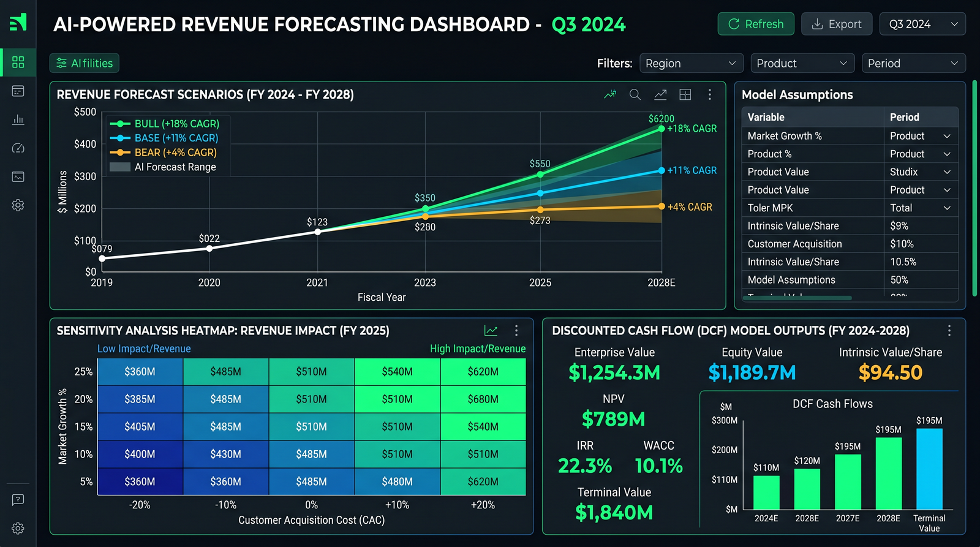The image size is (980, 547).
Task: Click the +18% CAGR chart label
Action: point(692,129)
